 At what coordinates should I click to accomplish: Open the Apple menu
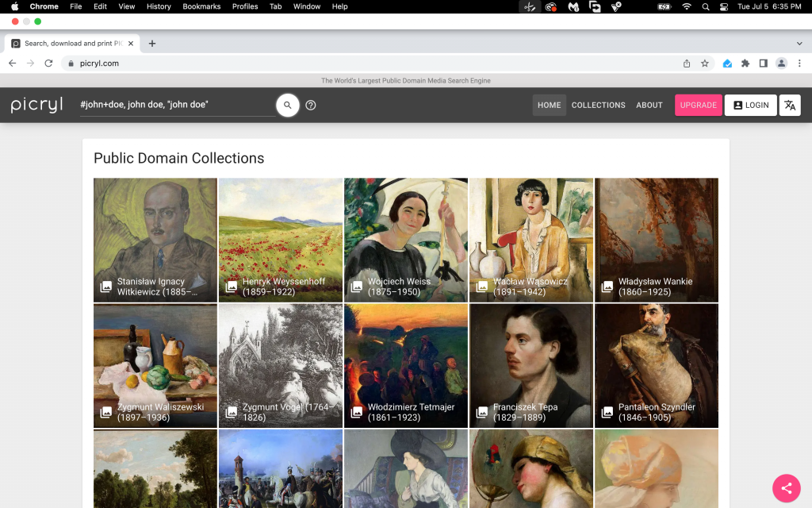click(14, 6)
